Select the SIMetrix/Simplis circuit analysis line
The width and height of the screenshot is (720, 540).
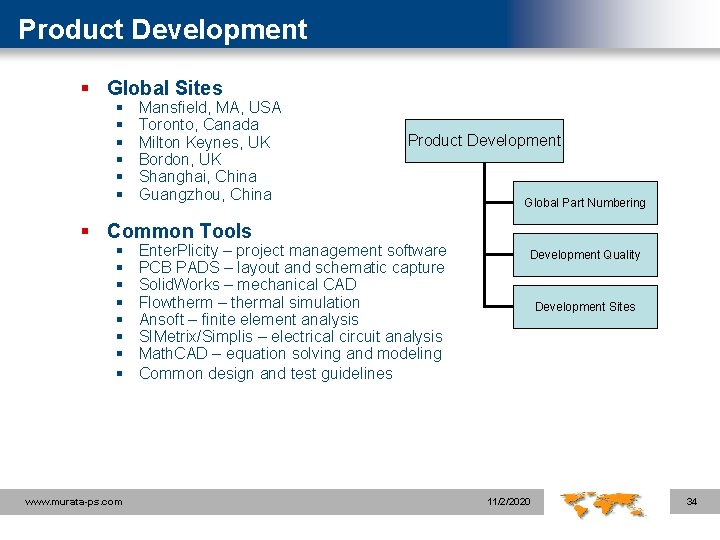291,336
